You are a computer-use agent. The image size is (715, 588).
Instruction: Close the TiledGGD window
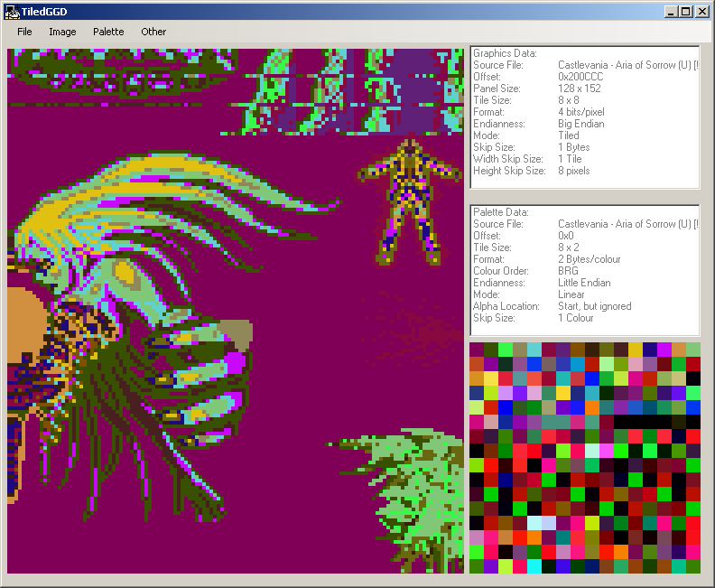click(x=701, y=12)
